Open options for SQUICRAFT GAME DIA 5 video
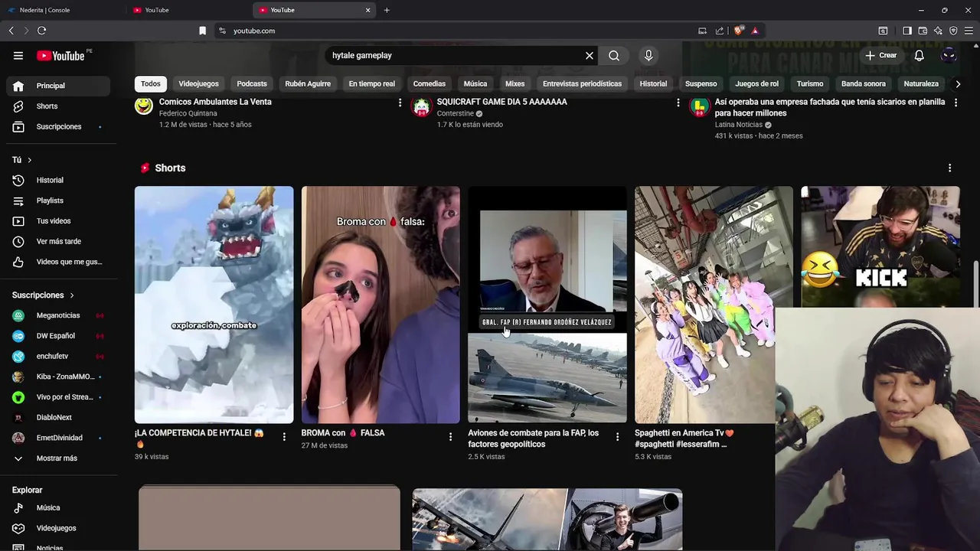 click(x=678, y=103)
